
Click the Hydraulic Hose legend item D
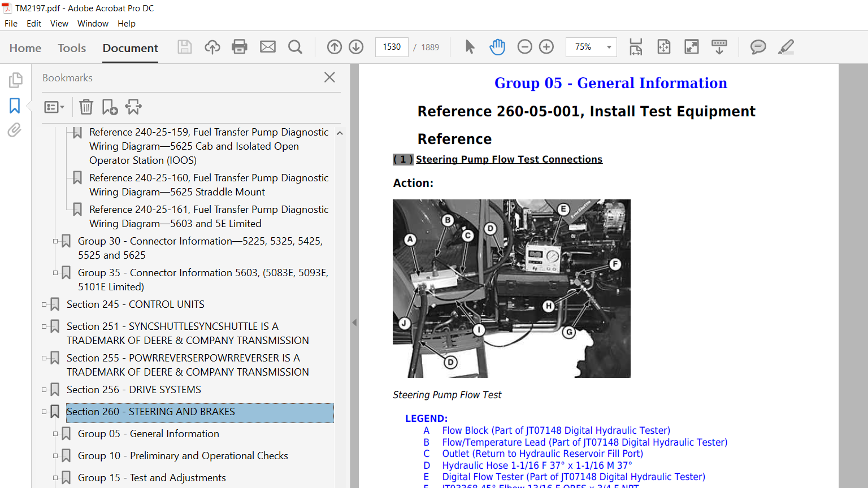click(537, 465)
